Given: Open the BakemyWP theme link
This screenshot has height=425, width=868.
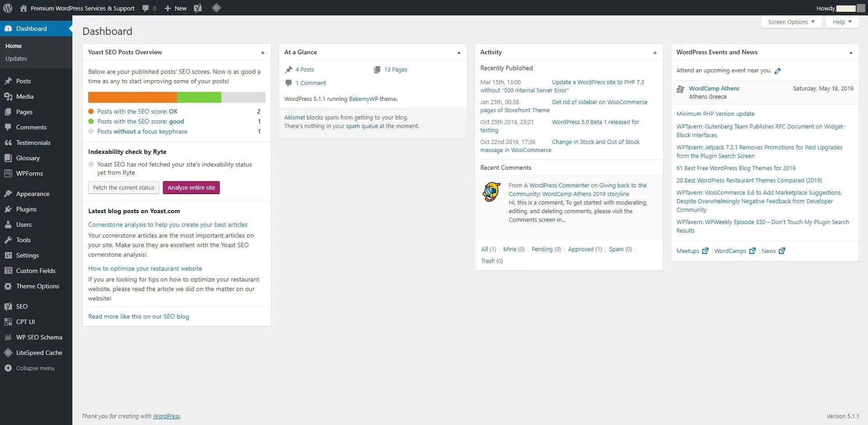Looking at the screenshot, I should pyautogui.click(x=363, y=99).
